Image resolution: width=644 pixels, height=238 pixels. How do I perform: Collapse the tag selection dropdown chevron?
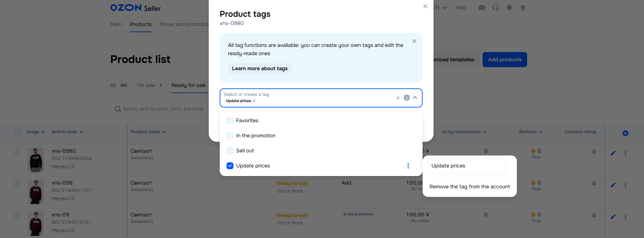coord(415,98)
